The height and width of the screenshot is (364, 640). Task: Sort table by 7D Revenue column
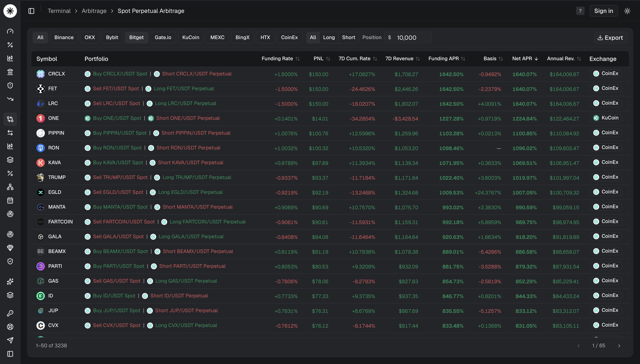403,59
